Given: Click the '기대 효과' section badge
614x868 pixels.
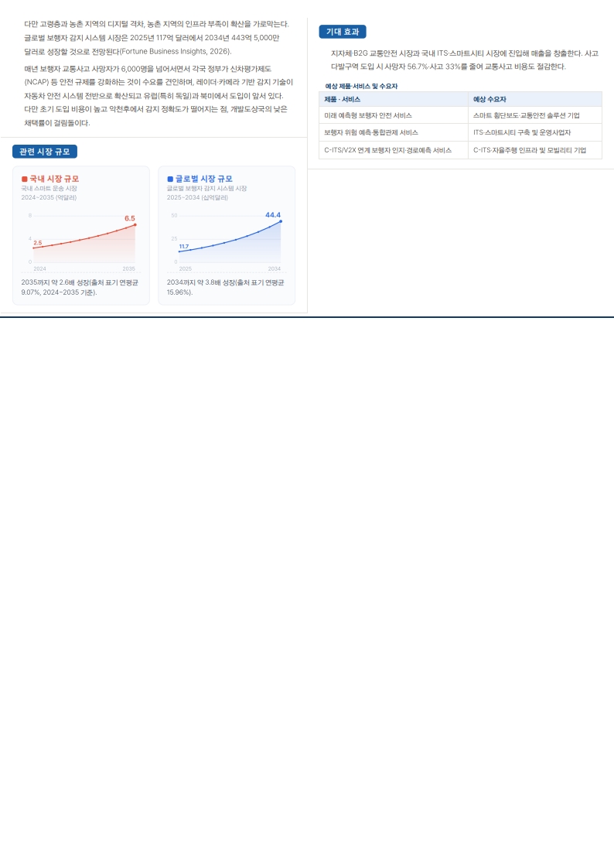Looking at the screenshot, I should coord(343,32).
